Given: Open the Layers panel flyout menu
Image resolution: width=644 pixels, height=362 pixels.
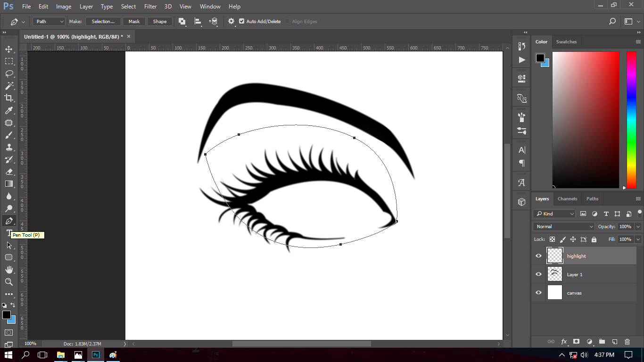Looking at the screenshot, I should pos(638,199).
